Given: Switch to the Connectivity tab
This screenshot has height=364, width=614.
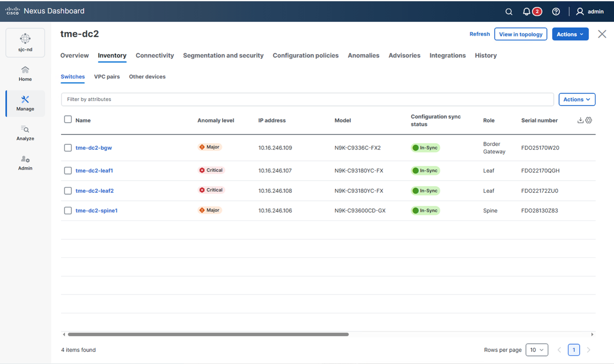Looking at the screenshot, I should [x=155, y=55].
